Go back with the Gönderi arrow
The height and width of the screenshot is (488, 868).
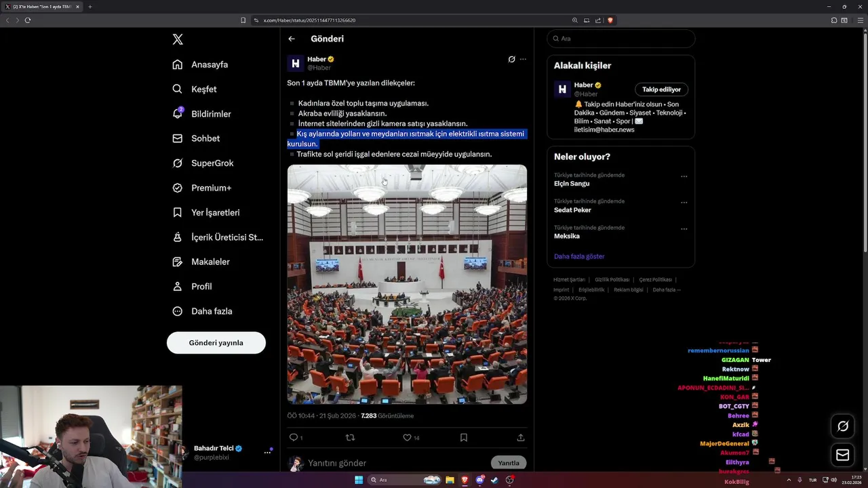coord(292,39)
